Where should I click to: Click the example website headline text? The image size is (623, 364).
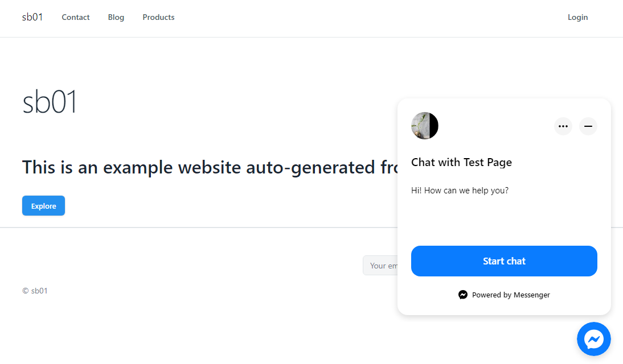(x=211, y=167)
